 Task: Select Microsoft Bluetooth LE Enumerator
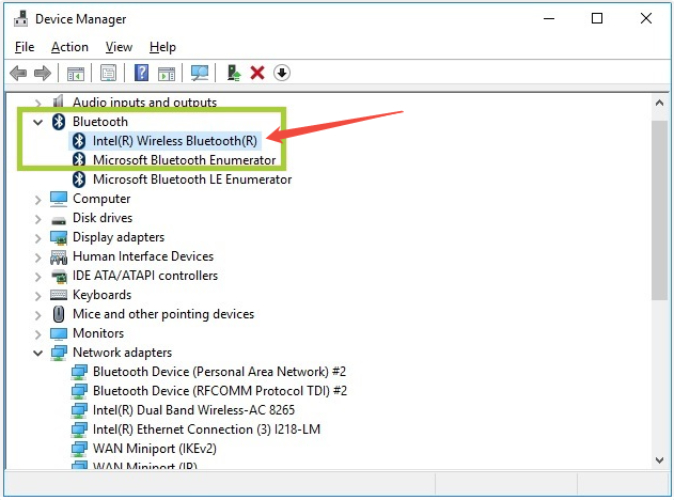pyautogui.click(x=192, y=179)
